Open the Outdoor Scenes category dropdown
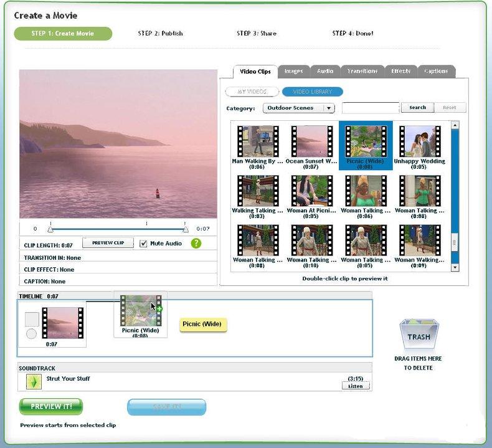This screenshot has height=448, width=492. point(299,108)
